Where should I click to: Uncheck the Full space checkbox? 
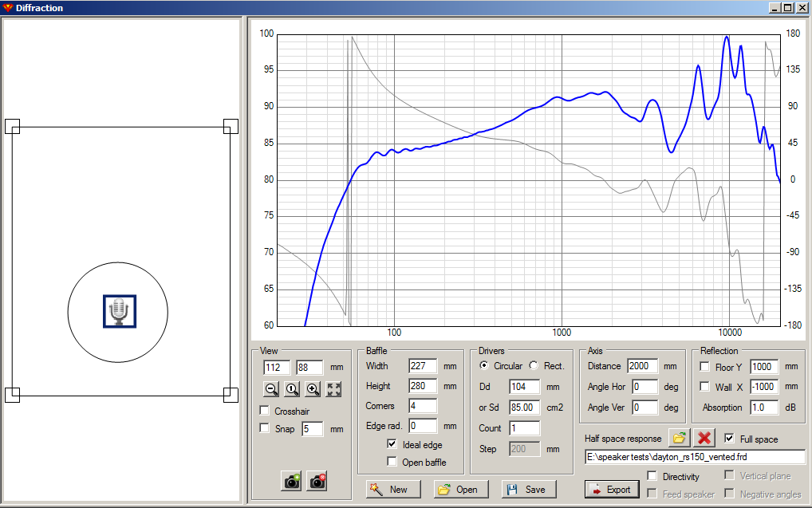pyautogui.click(x=729, y=438)
